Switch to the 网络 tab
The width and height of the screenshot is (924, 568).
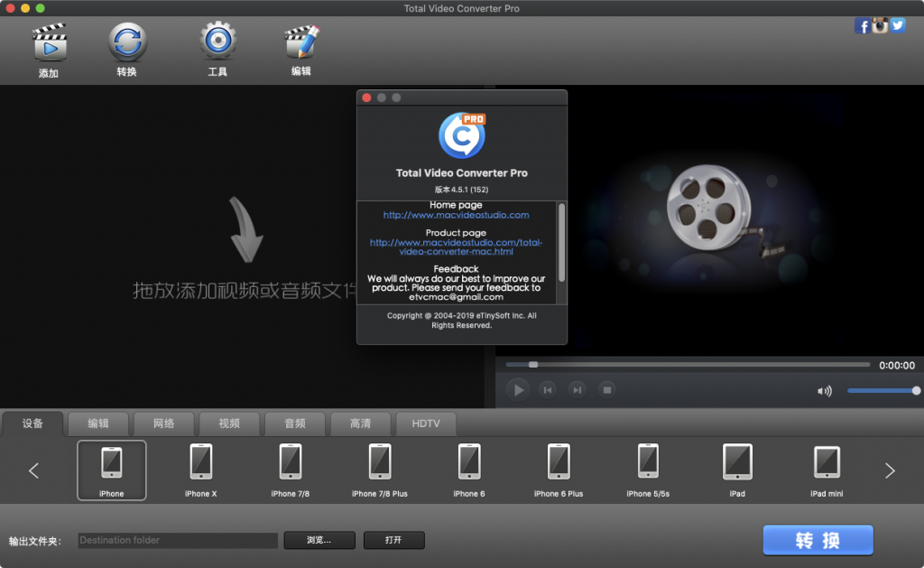pyautogui.click(x=164, y=424)
